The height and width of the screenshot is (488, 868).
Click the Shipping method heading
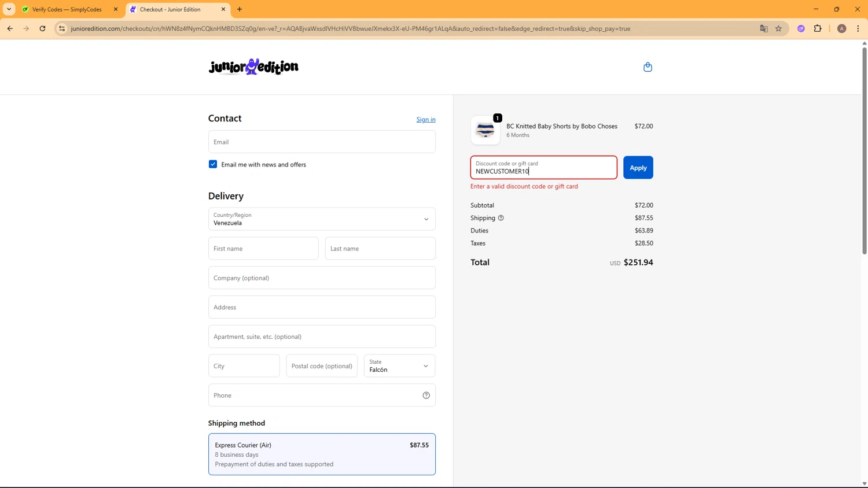(x=237, y=423)
